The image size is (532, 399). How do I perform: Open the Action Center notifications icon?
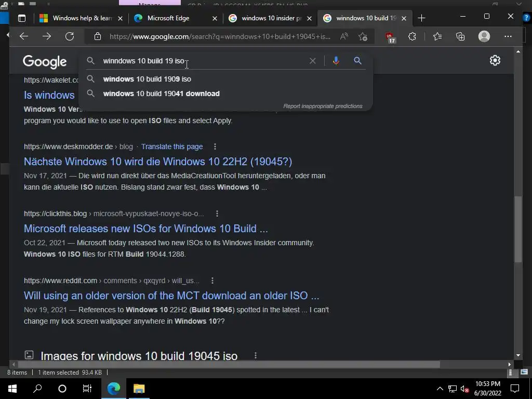515,389
